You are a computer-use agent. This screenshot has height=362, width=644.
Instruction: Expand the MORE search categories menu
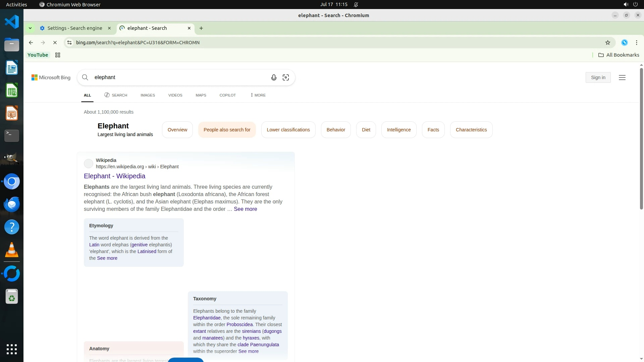point(258,95)
